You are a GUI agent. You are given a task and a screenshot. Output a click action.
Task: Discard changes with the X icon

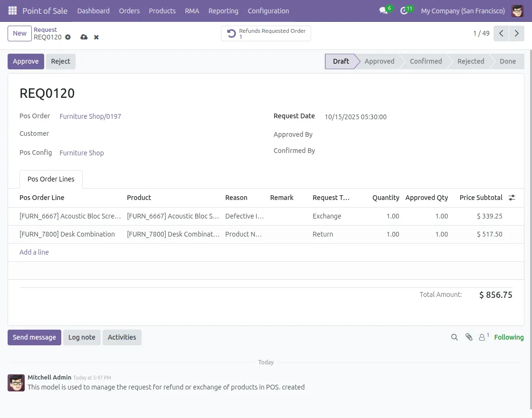coord(96,37)
